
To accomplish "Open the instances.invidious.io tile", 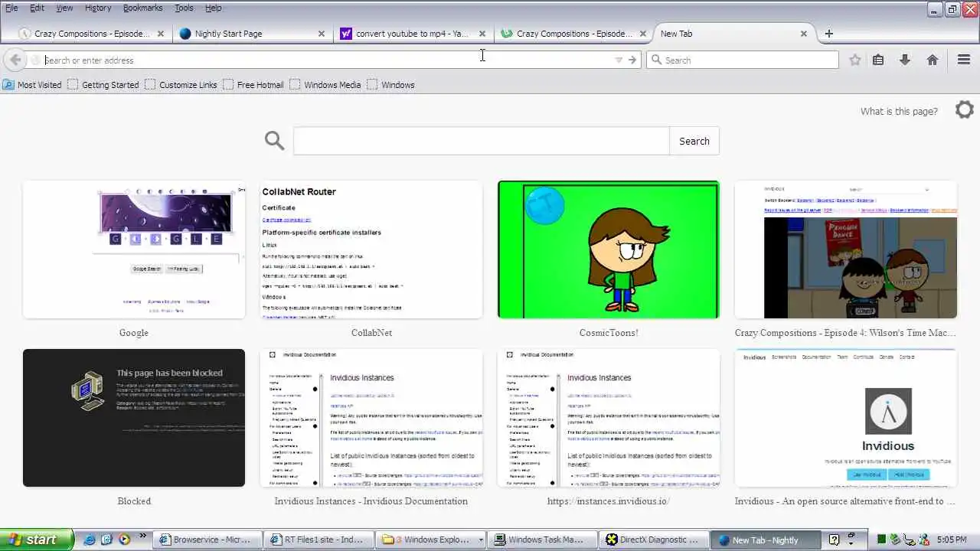I will (x=609, y=418).
